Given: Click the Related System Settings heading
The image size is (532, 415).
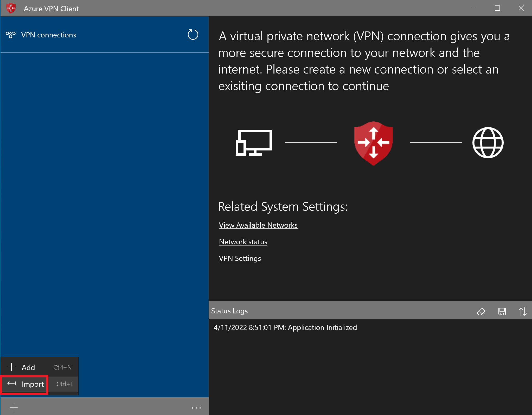Looking at the screenshot, I should (283, 206).
